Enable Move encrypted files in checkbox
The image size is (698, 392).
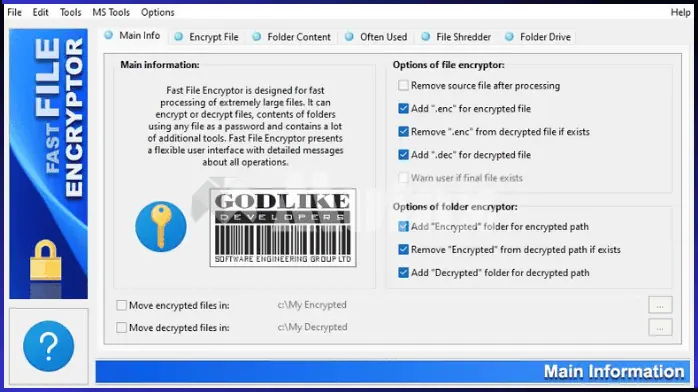[x=122, y=305]
